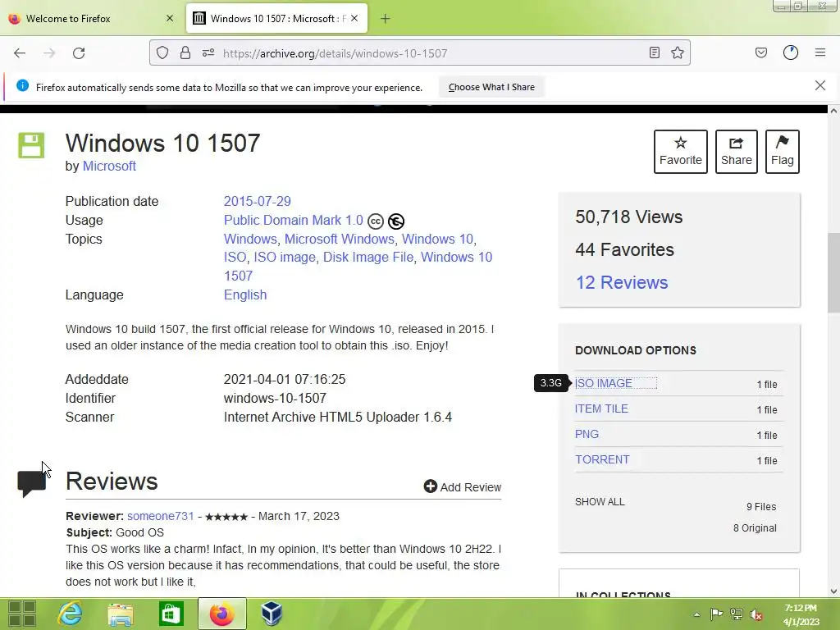Open Firefox hamburger application menu
Viewport: 840px width, 630px height.
tap(820, 52)
